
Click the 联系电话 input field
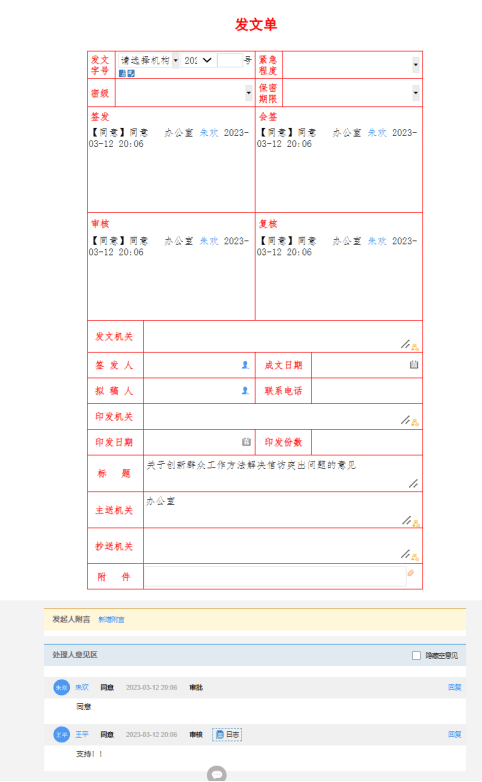coord(367,391)
